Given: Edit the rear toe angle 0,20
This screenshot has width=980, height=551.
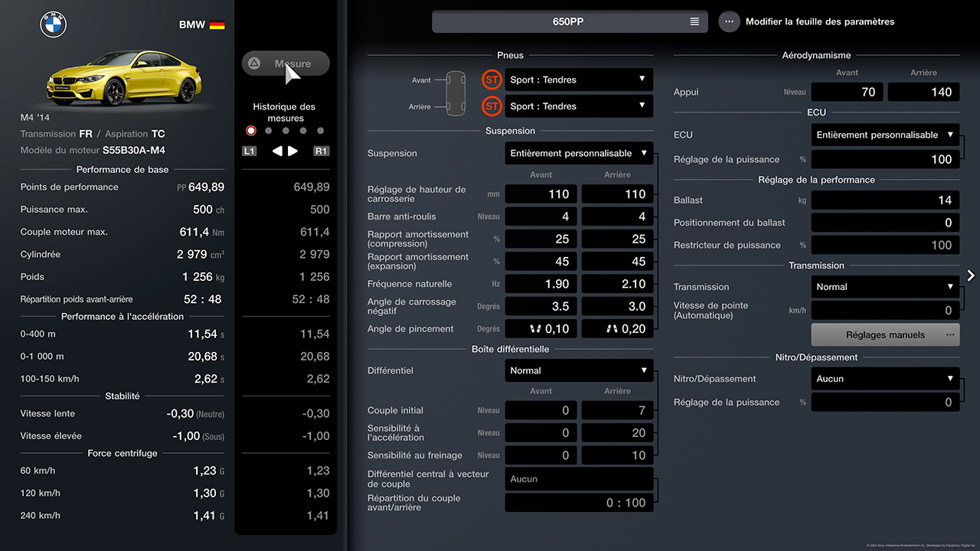Looking at the screenshot, I should click(617, 329).
